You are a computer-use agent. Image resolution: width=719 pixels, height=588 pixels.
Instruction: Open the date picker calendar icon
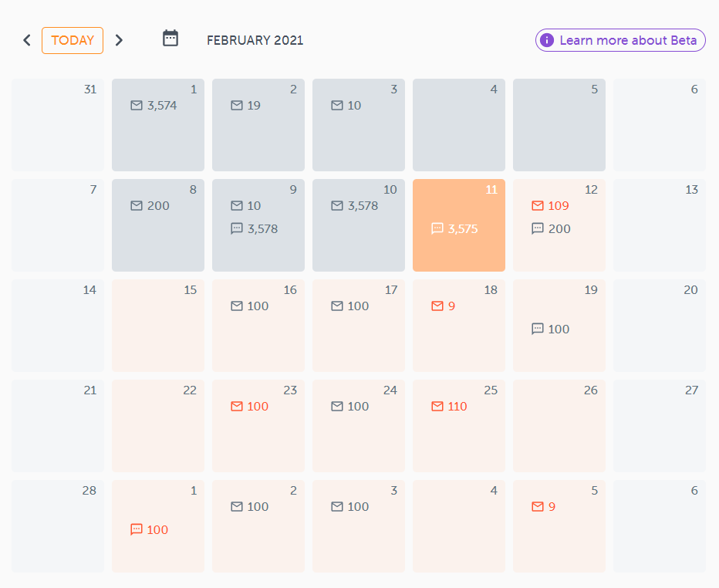170,37
